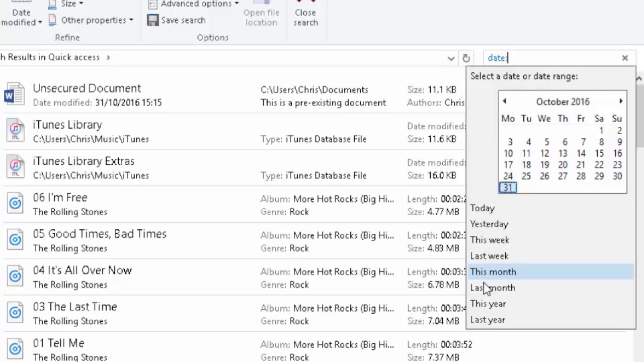This screenshot has height=362, width=644.
Task: Click the audio icon for 06 I'm Free
Action: pos(15,204)
